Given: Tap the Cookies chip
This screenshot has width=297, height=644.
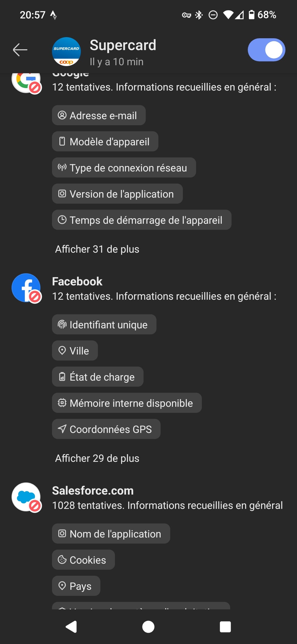Looking at the screenshot, I should tap(83, 560).
